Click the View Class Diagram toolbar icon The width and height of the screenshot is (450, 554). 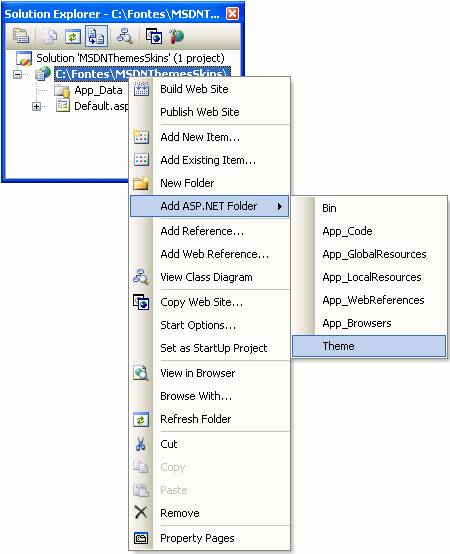coord(125,36)
